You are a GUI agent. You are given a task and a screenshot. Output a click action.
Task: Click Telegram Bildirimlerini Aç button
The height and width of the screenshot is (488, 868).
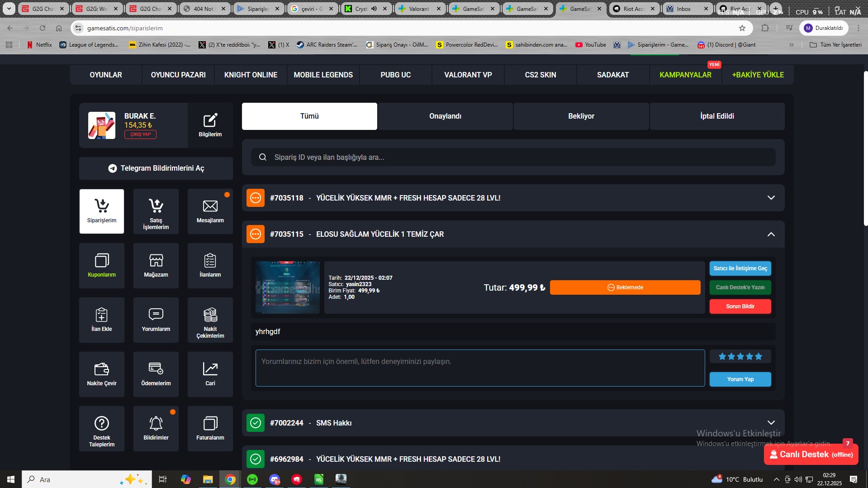(x=156, y=168)
